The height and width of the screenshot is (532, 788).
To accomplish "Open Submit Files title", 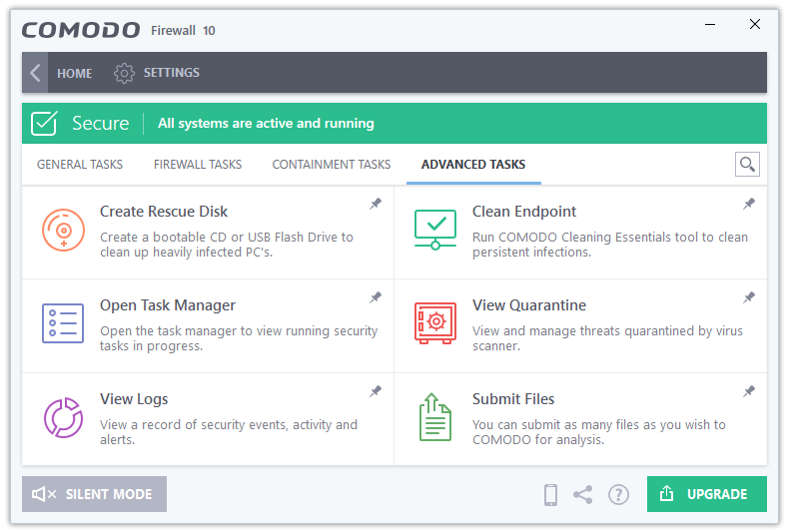I will [513, 399].
